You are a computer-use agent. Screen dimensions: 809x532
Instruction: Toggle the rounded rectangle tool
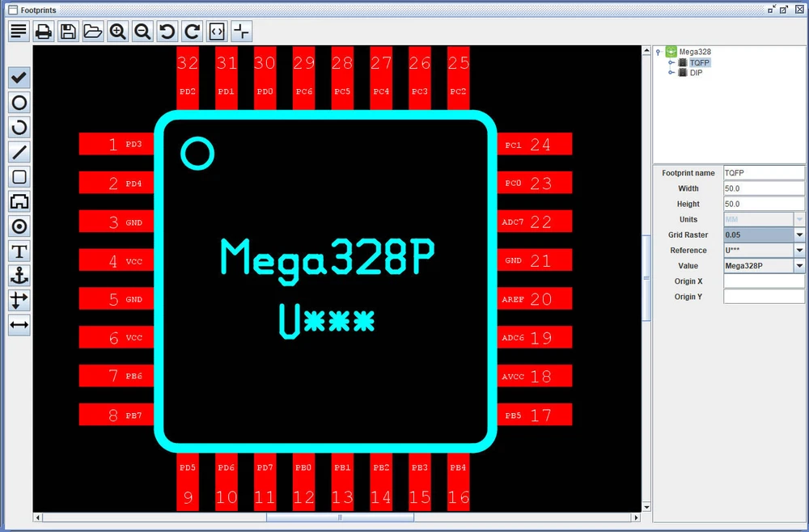[x=19, y=177]
